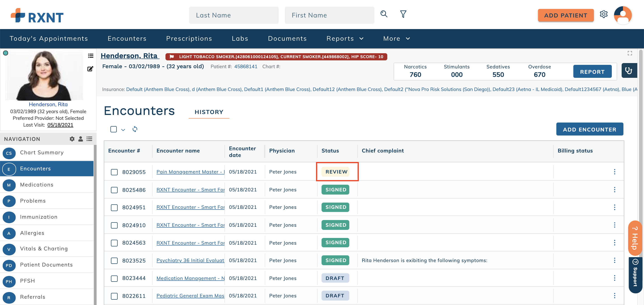Check the box for encounter 8025486

coord(114,190)
